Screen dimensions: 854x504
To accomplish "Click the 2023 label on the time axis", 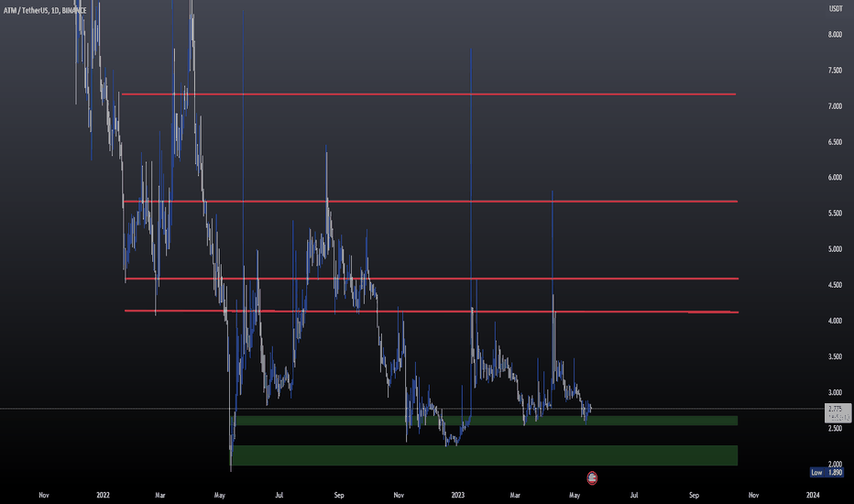I will 458,495.
